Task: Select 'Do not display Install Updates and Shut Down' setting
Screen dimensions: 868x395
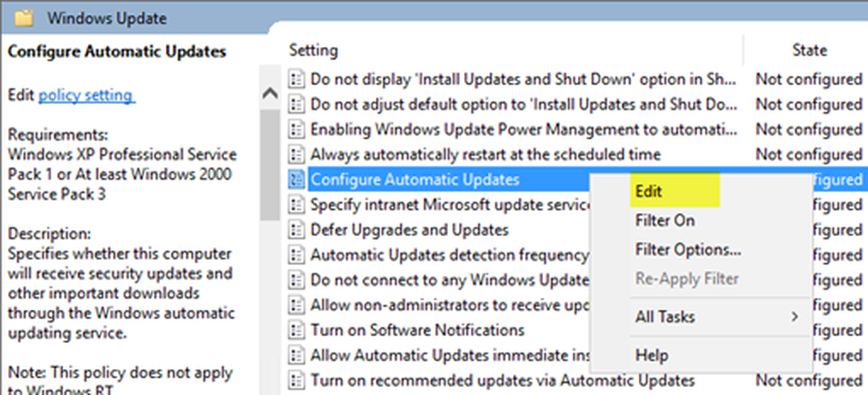Action: coord(523,79)
